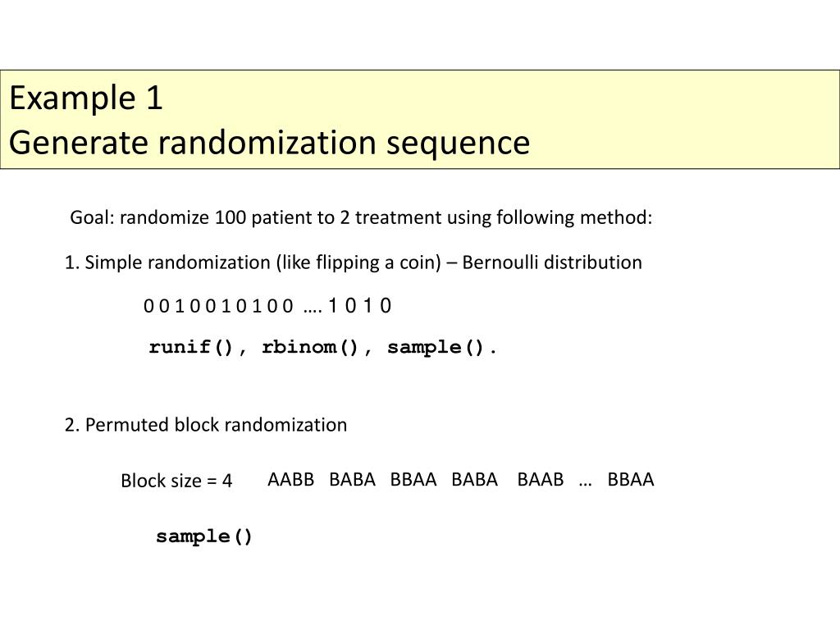The width and height of the screenshot is (840, 630).
Task: Click the bottom 'sample()' code text
Action: tap(203, 536)
